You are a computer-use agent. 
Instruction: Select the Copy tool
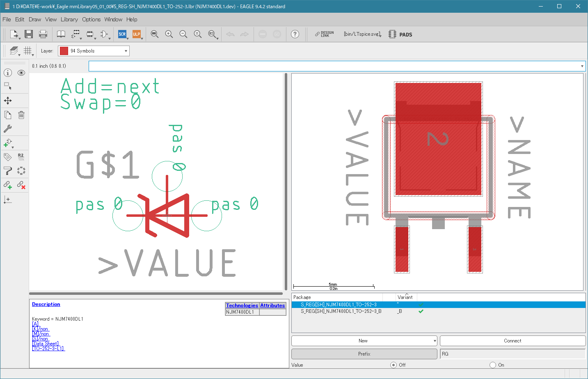coord(8,115)
